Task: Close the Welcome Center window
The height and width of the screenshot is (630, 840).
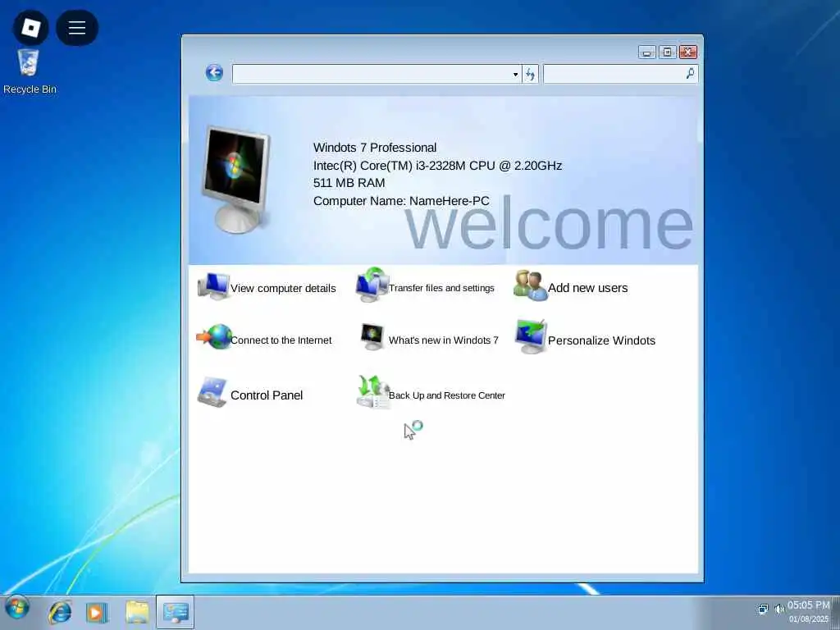Action: coord(688,52)
